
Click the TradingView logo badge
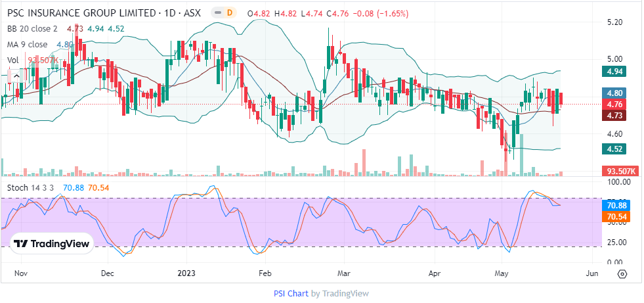(x=51, y=243)
